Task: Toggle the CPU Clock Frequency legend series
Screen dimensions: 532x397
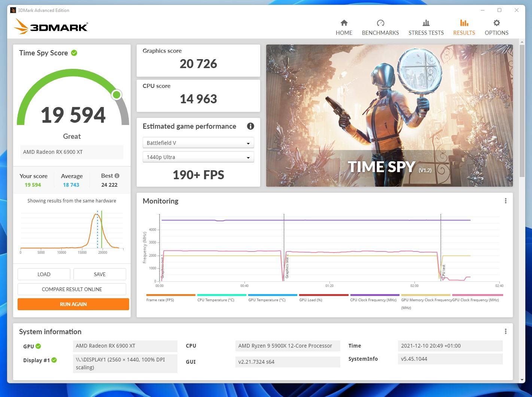Action: click(375, 298)
